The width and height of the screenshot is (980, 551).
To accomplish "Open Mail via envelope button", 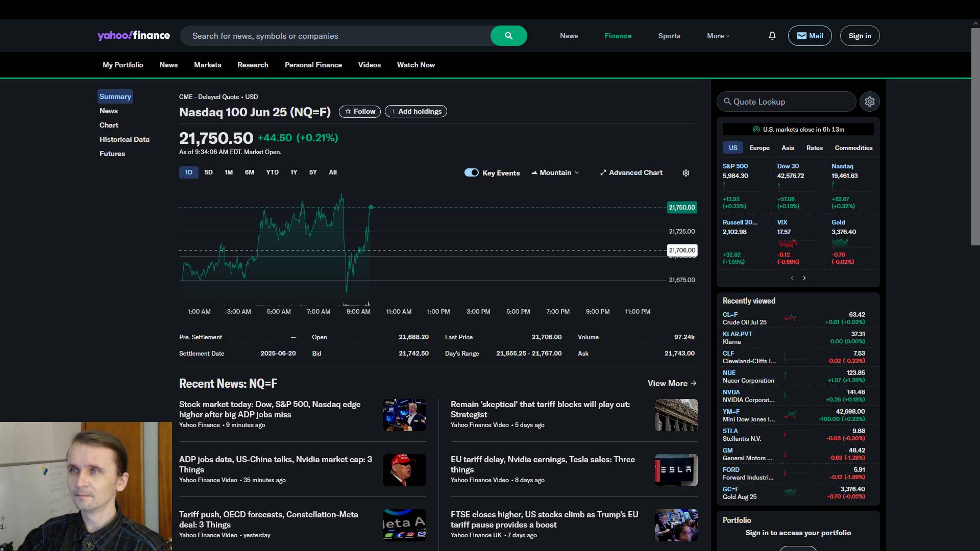I will click(x=810, y=36).
